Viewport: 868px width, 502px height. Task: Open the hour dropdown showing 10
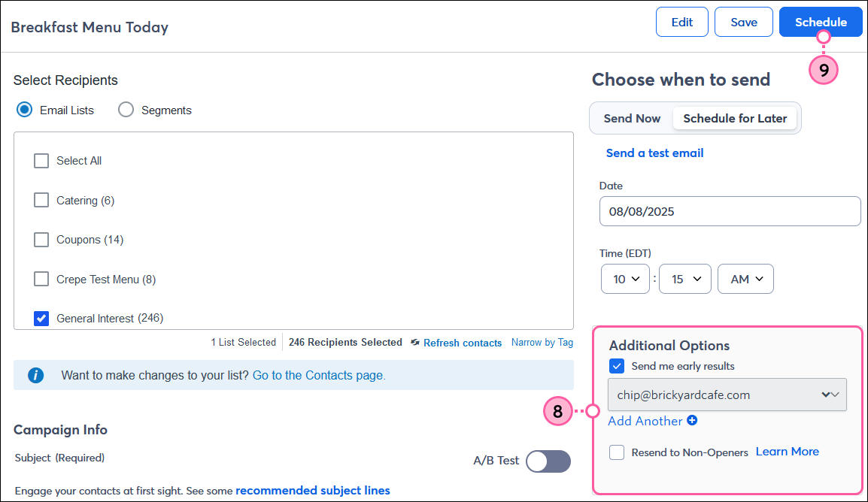(626, 280)
